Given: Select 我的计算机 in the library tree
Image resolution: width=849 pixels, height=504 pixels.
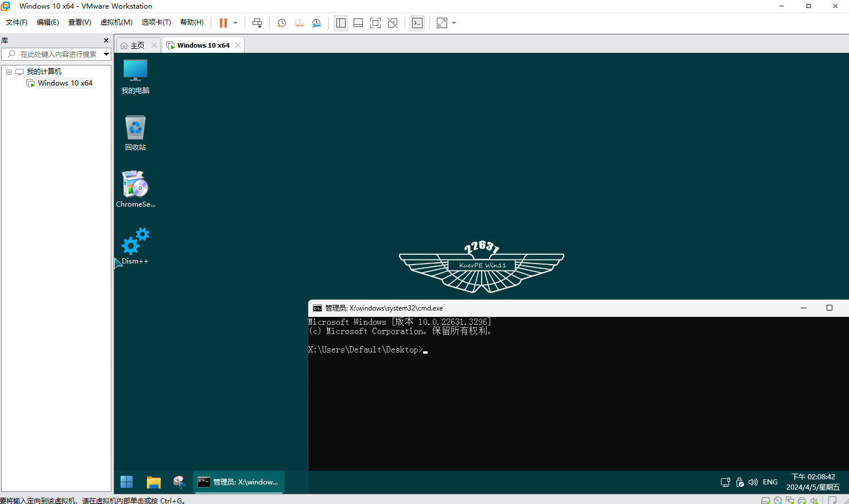Looking at the screenshot, I should tap(44, 72).
